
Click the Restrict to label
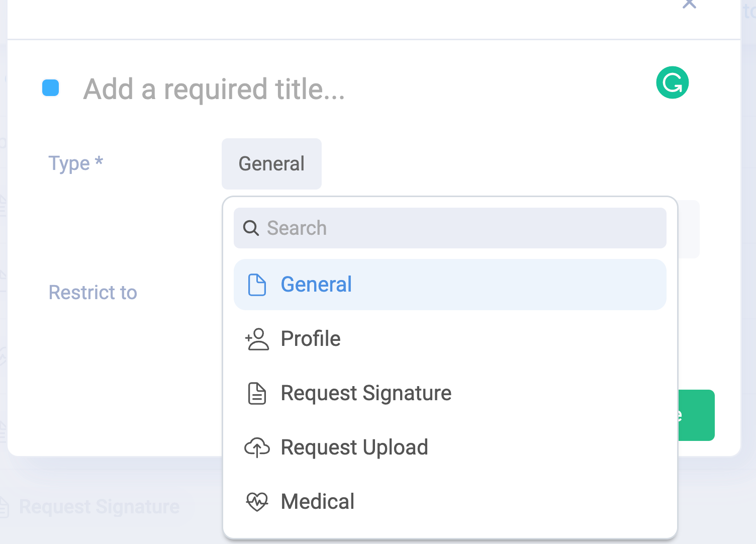92,292
